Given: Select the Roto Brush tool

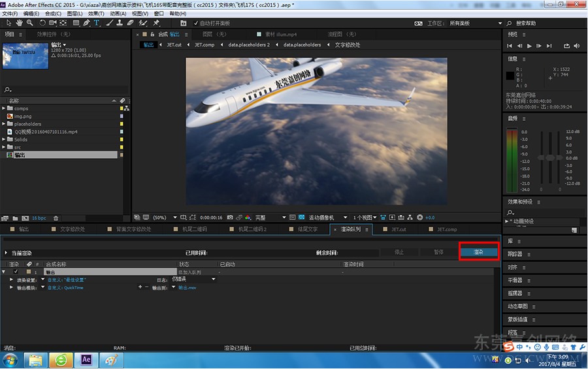Looking at the screenshot, I should pyautogui.click(x=142, y=23).
